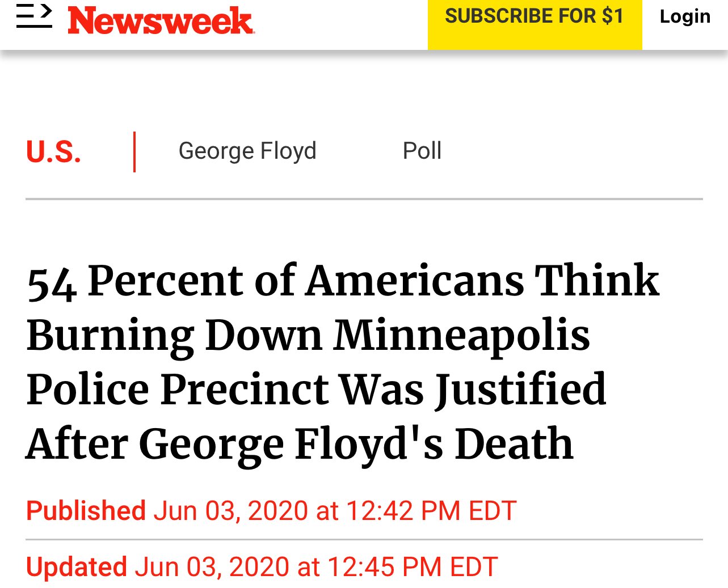Click the Newsweek logo

[x=161, y=21]
